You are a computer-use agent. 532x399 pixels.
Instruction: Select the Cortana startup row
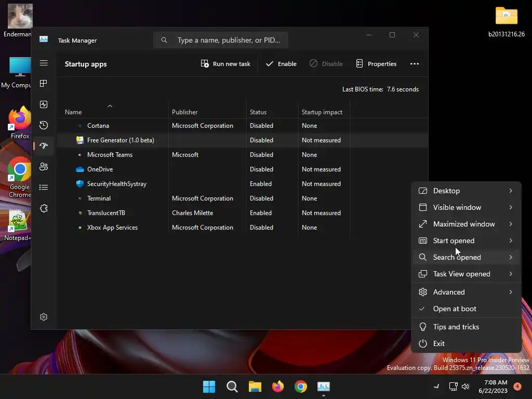[242, 126]
